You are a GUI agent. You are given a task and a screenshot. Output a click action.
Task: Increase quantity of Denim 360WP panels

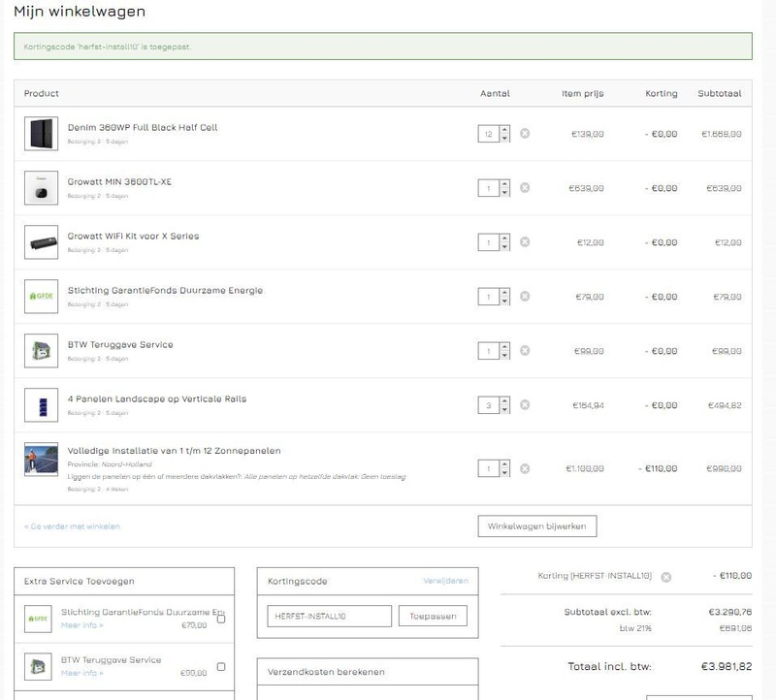[504, 130]
